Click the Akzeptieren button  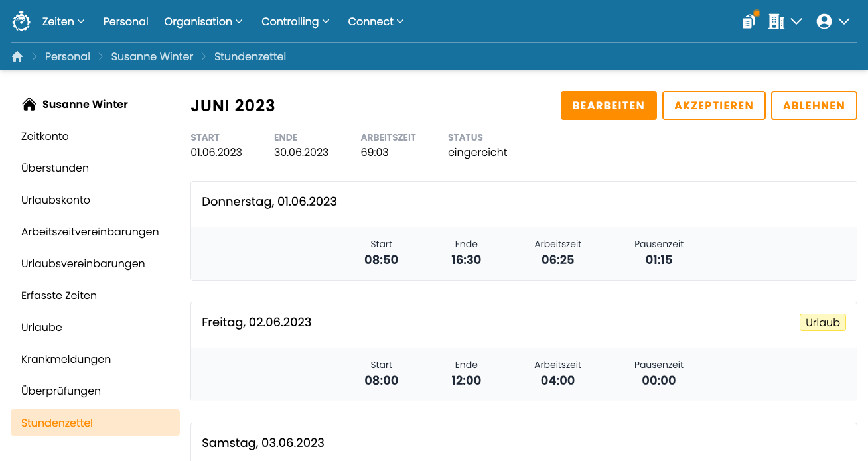tap(714, 105)
